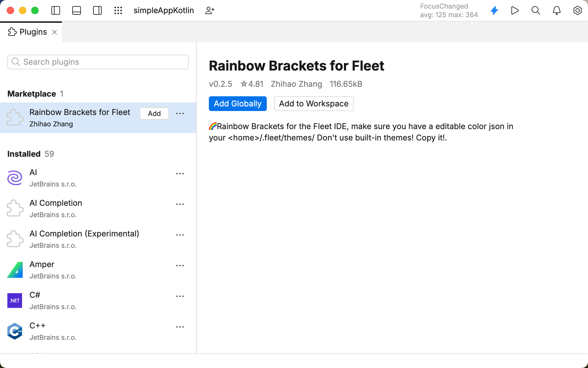Open more options for AI plugin

tap(180, 174)
